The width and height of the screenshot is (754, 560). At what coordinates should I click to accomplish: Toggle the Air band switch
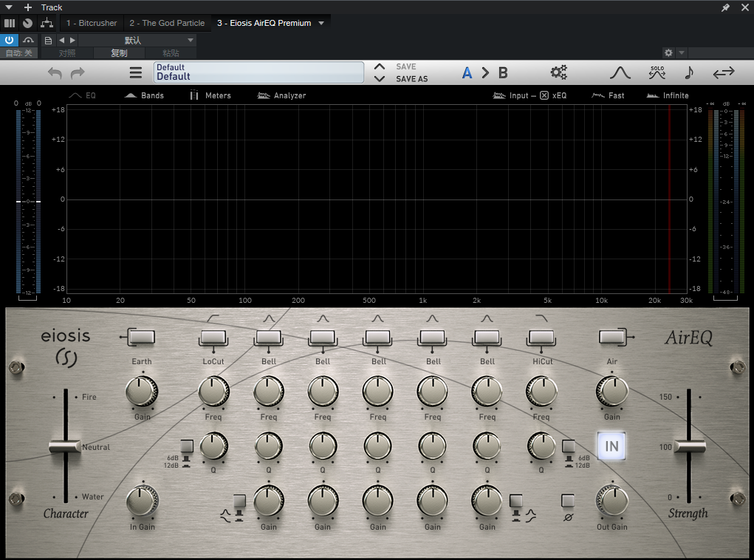(x=611, y=337)
